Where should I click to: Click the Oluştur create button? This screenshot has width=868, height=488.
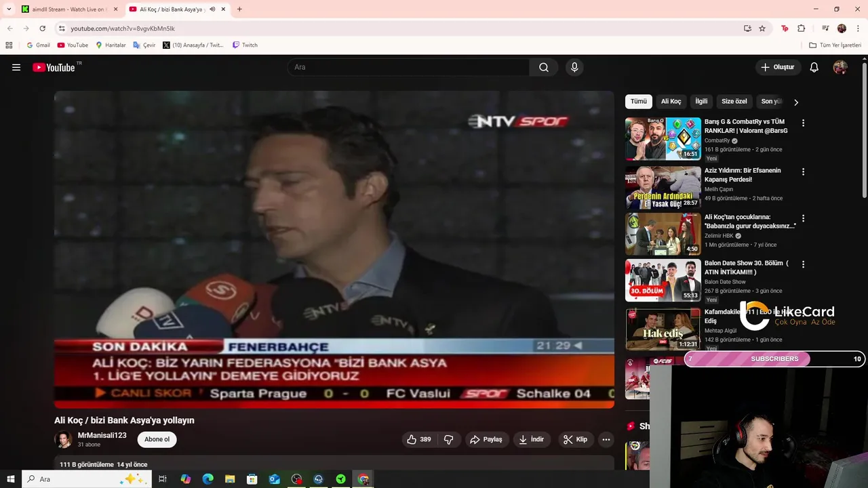click(778, 67)
